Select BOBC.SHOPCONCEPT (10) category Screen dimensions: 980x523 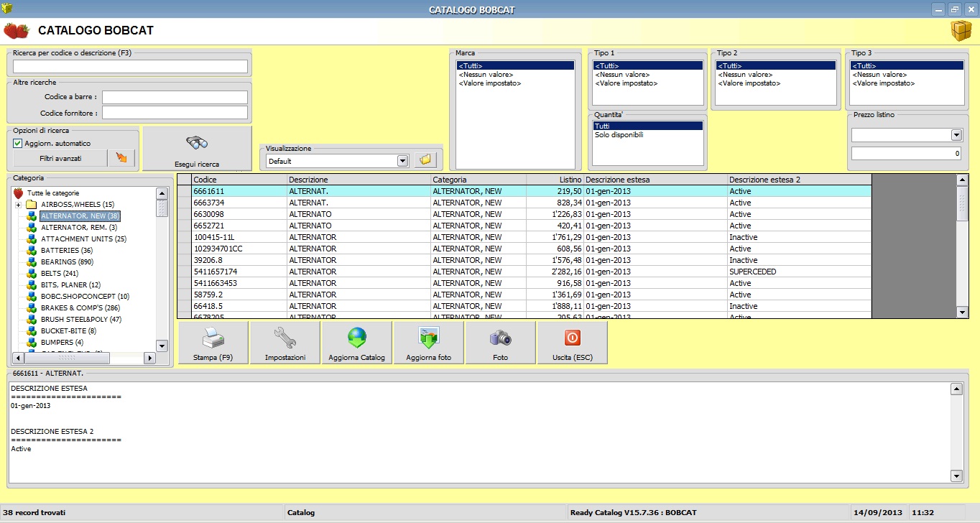(x=85, y=296)
